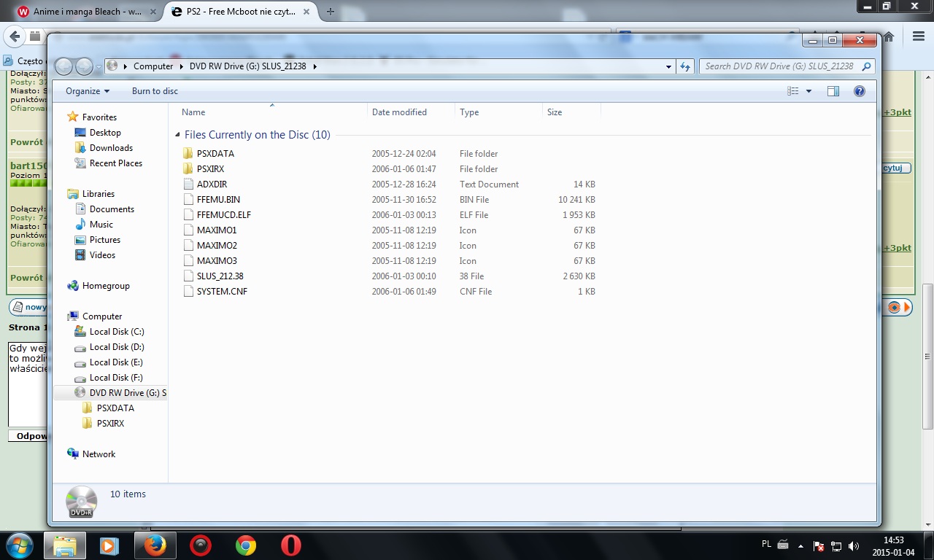
Task: Launch Google Chrome from the taskbar
Action: 246,545
